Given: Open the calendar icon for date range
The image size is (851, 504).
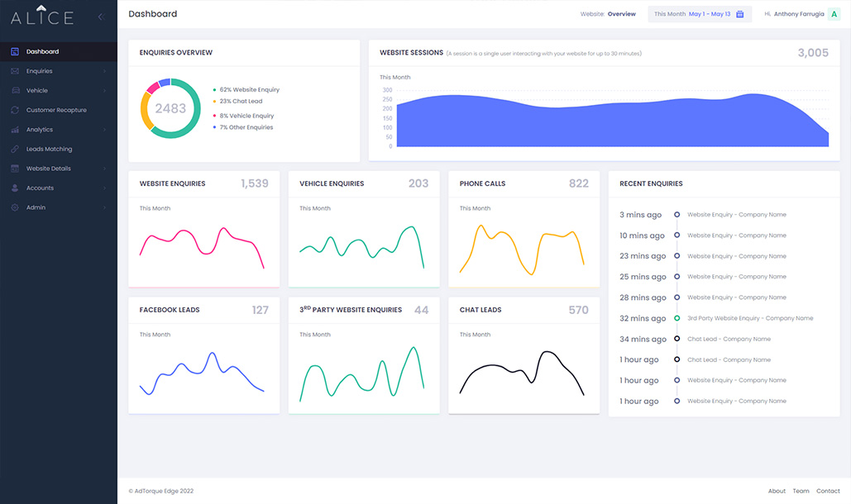Looking at the screenshot, I should [x=739, y=14].
